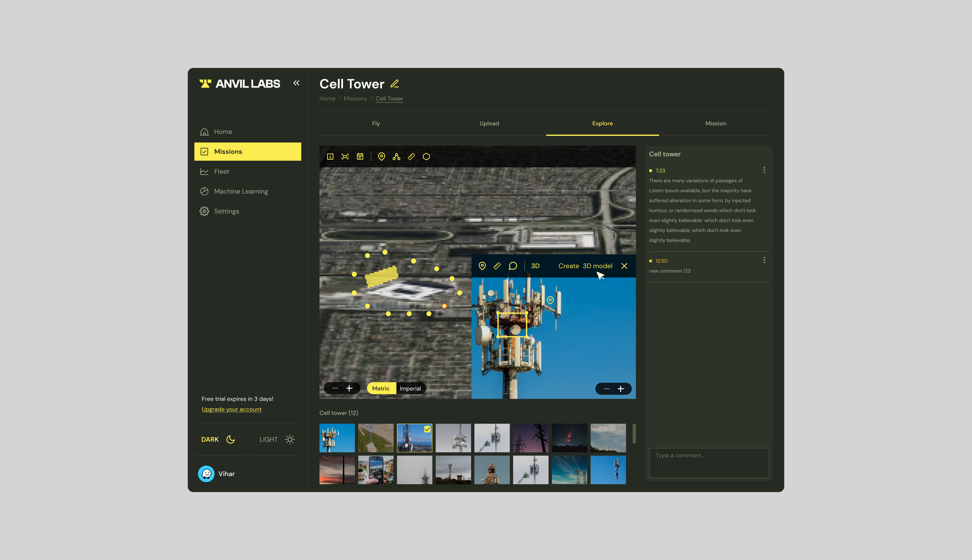The image size is (972, 560).
Task: Zoom in the tower image with plus
Action: [x=620, y=389]
